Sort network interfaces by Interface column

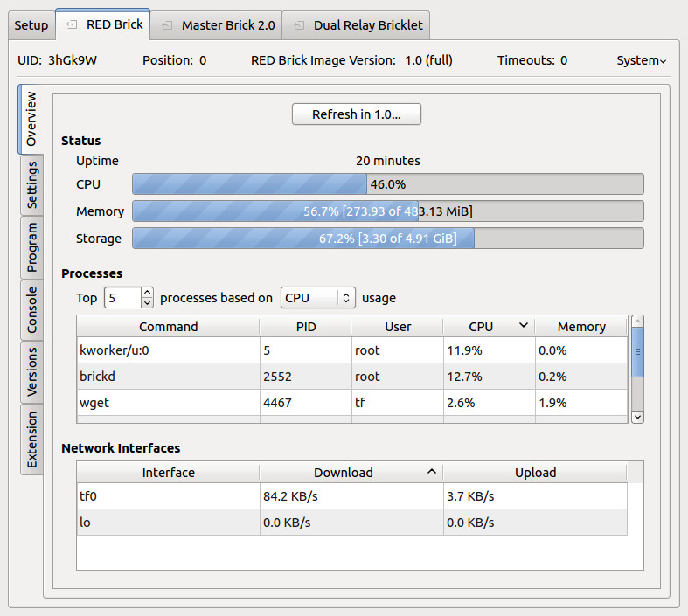tap(169, 473)
